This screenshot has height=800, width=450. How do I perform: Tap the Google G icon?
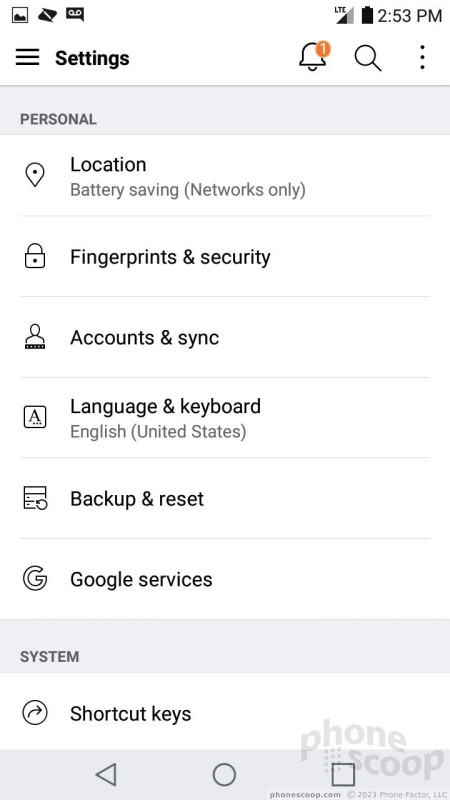35,579
